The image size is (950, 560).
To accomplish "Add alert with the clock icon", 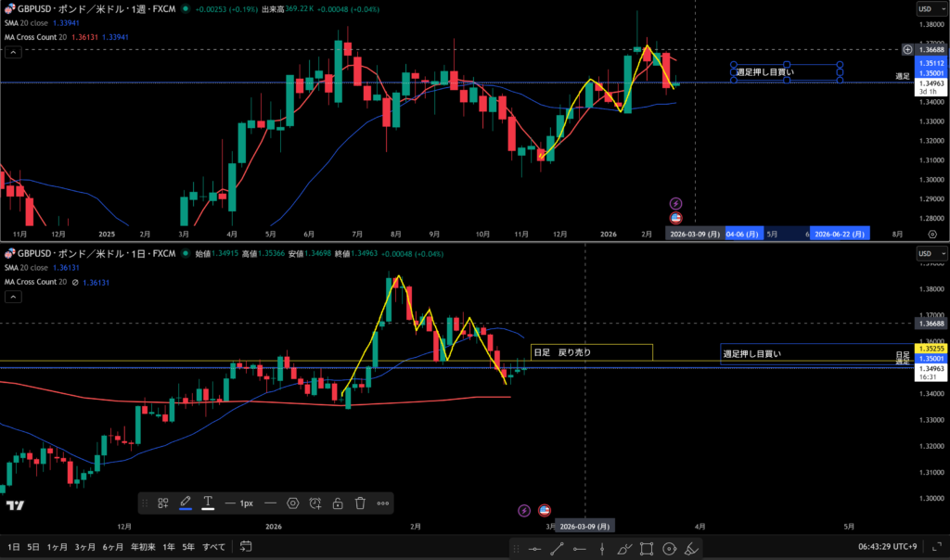I will [315, 503].
